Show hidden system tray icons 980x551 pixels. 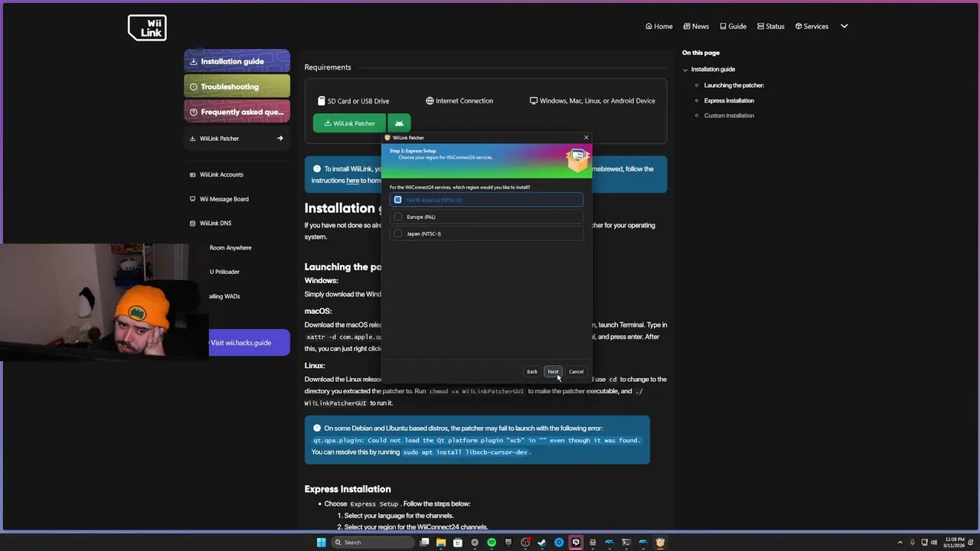point(900,543)
